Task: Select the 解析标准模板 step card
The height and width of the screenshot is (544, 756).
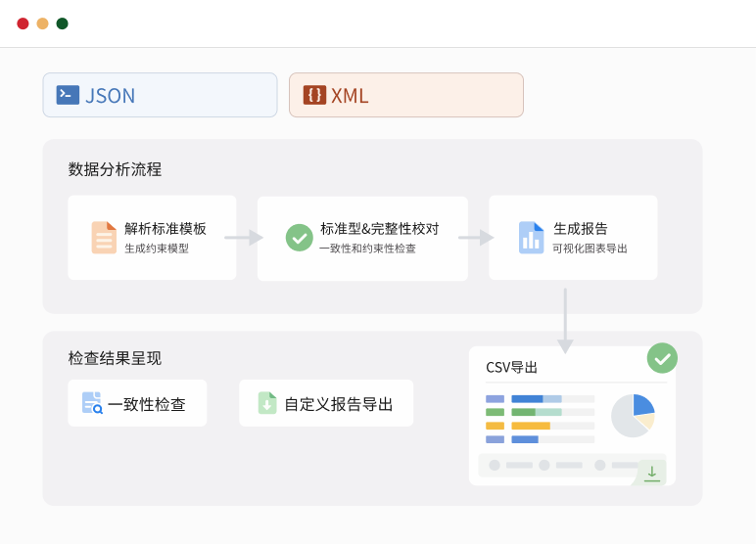Action: click(152, 238)
